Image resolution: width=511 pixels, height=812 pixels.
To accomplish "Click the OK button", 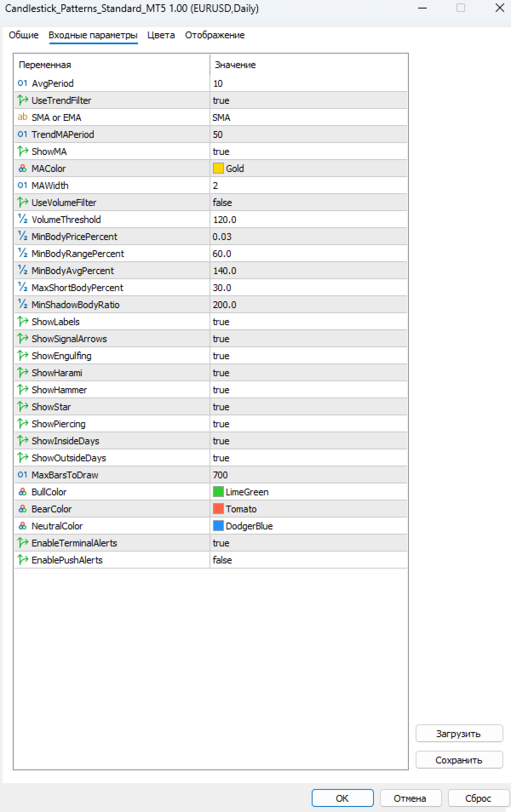I will (x=342, y=798).
